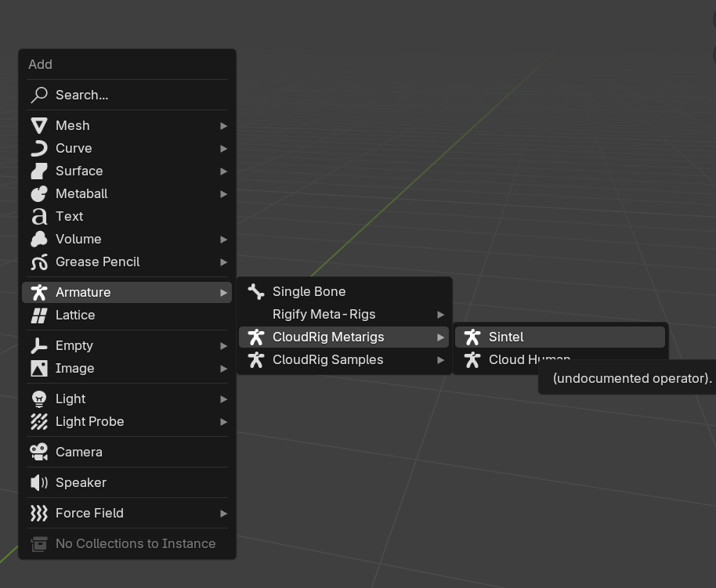Click the Force Field waves icon
The height and width of the screenshot is (588, 716).
pos(39,513)
